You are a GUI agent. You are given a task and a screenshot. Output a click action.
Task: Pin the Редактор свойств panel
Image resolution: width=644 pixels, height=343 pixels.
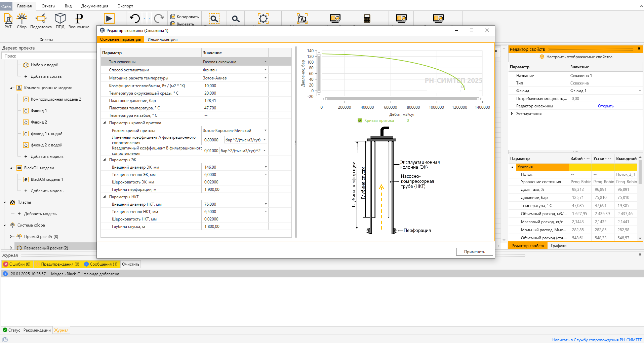pyautogui.click(x=639, y=49)
